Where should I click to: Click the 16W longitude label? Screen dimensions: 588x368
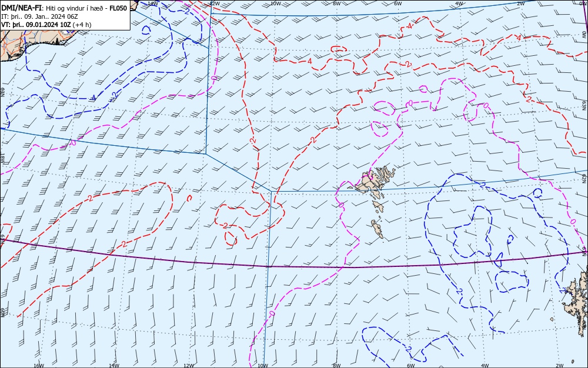tap(39, 366)
